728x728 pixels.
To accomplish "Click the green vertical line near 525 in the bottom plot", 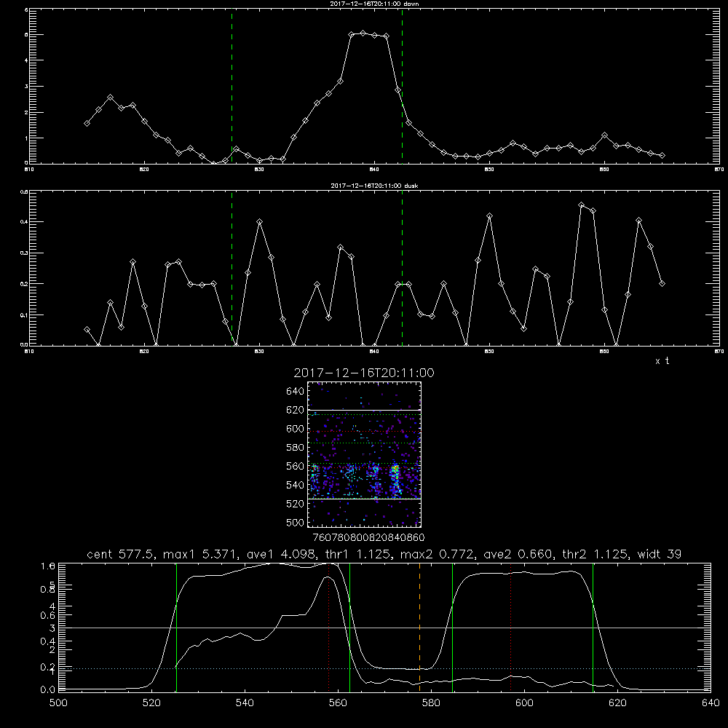I will pos(176,627).
